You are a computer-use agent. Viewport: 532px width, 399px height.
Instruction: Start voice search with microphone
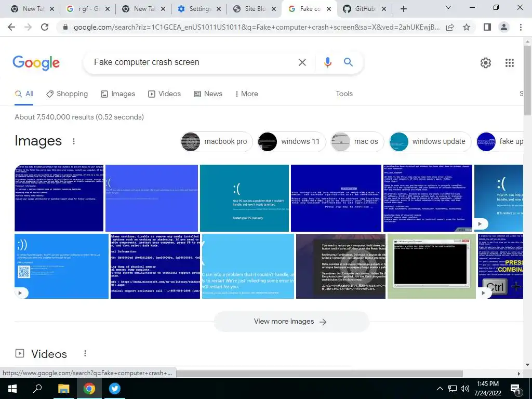click(327, 62)
